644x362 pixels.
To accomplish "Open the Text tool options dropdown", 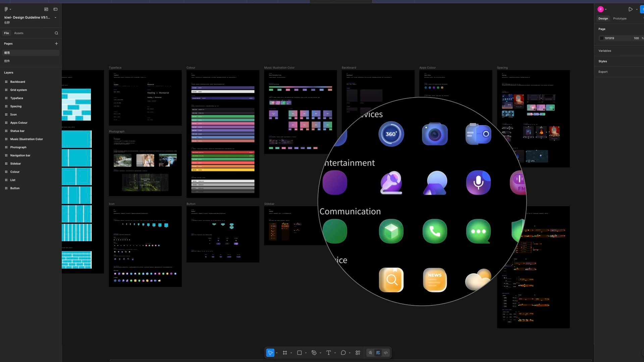I will coord(335,353).
